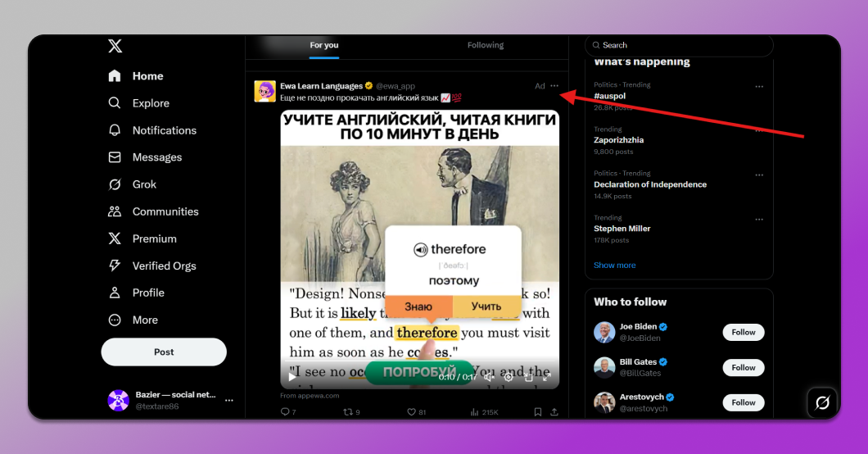Click the Bazier account avatar
Viewport: 868px width, 454px height.
pyautogui.click(x=118, y=400)
